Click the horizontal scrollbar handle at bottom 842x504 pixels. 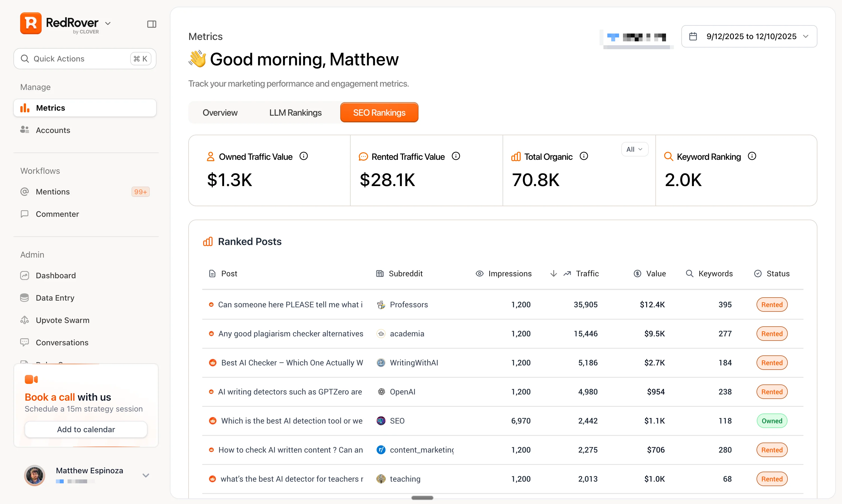click(x=422, y=498)
